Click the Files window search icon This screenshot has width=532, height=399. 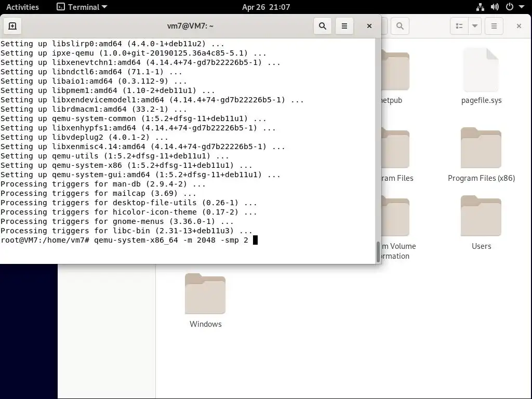coord(400,26)
